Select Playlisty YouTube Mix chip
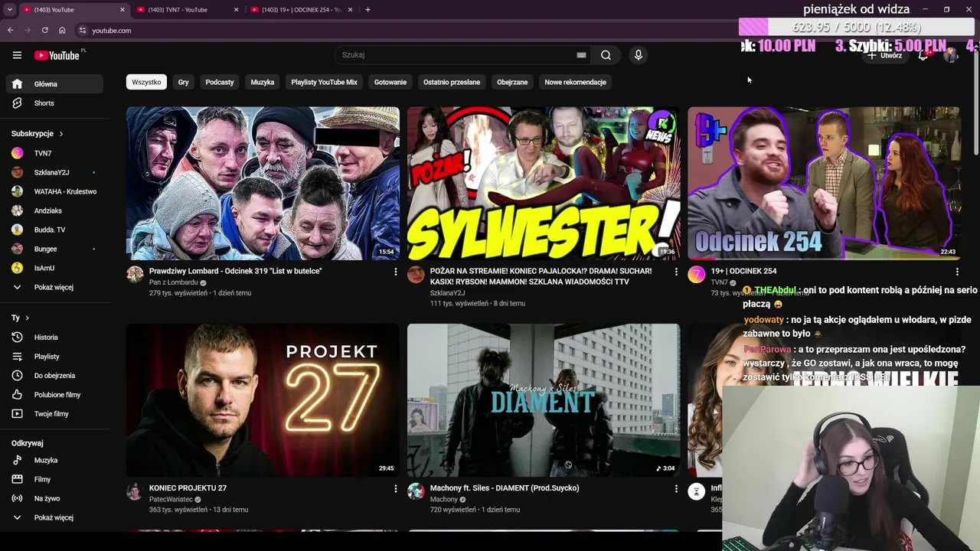This screenshot has width=980, height=551. (324, 82)
